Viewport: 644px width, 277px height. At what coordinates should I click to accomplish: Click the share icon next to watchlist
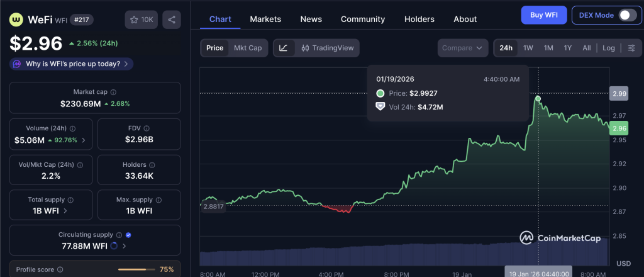tap(171, 20)
